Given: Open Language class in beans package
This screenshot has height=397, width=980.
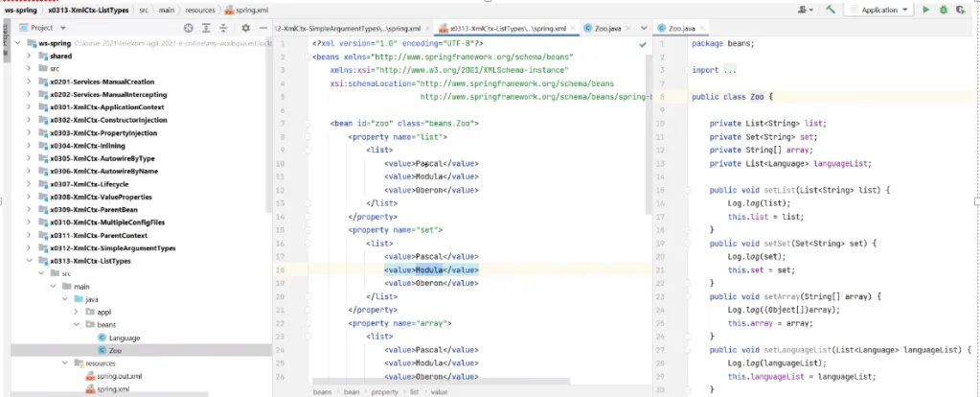Looking at the screenshot, I should (x=124, y=338).
